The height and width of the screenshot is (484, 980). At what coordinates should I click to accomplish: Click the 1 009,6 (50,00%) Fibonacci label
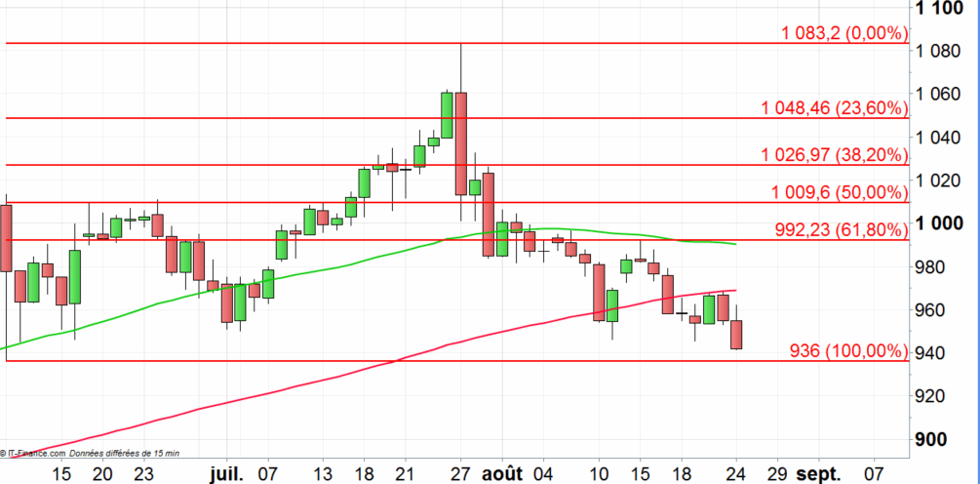click(x=839, y=192)
